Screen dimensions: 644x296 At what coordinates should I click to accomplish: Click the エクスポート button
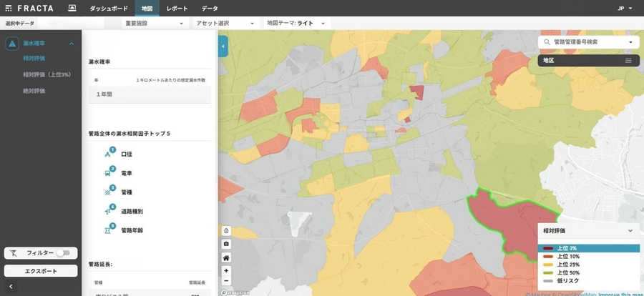(41, 271)
